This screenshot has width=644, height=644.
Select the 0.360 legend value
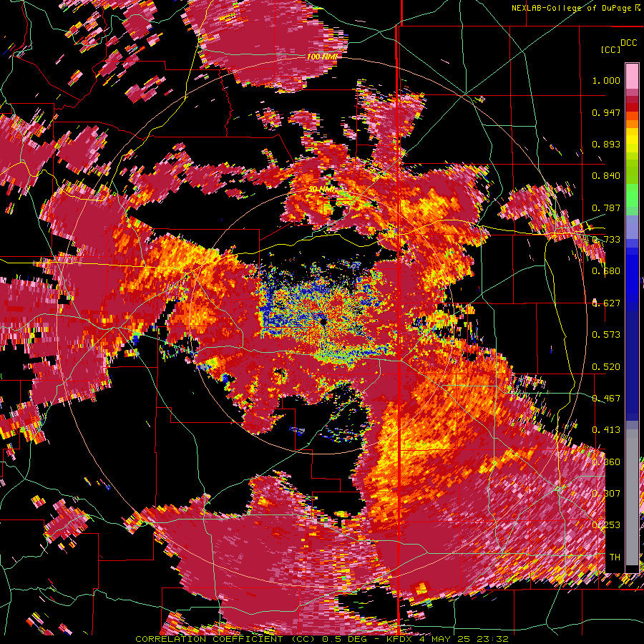click(606, 462)
